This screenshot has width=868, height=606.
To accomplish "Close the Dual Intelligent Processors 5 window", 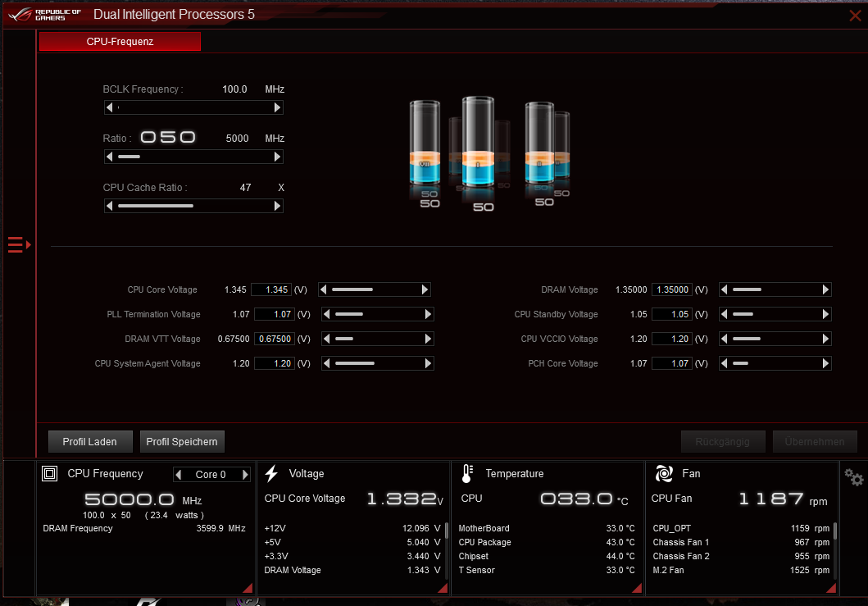I will coord(855,16).
